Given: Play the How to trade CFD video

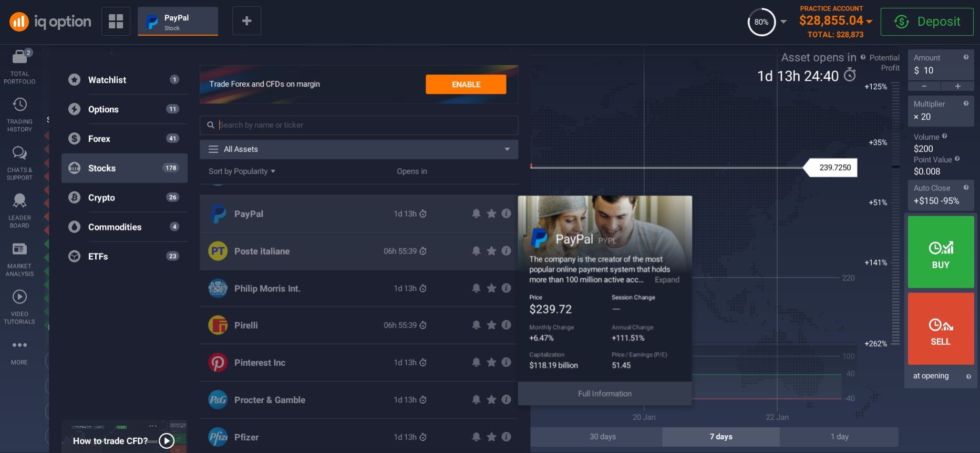Looking at the screenshot, I should coord(167,441).
